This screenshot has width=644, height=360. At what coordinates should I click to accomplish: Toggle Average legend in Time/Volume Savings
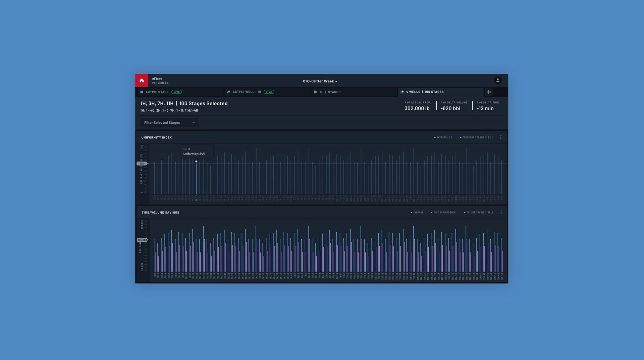point(417,213)
